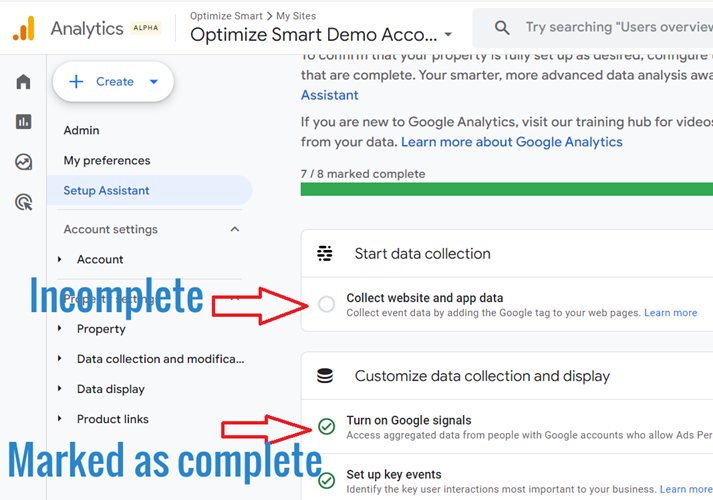Click the Start data collection section icon
The height and width of the screenshot is (500, 713).
click(x=325, y=254)
